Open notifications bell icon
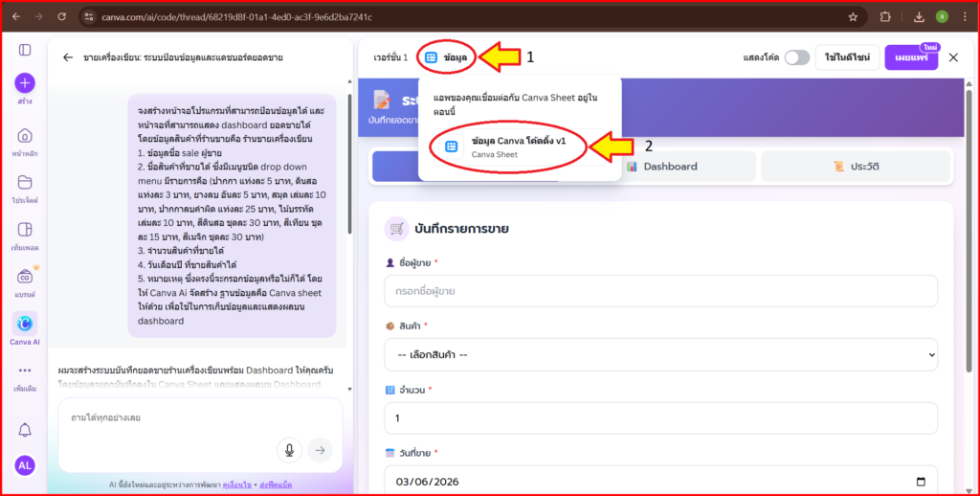980x496 pixels. tap(25, 429)
